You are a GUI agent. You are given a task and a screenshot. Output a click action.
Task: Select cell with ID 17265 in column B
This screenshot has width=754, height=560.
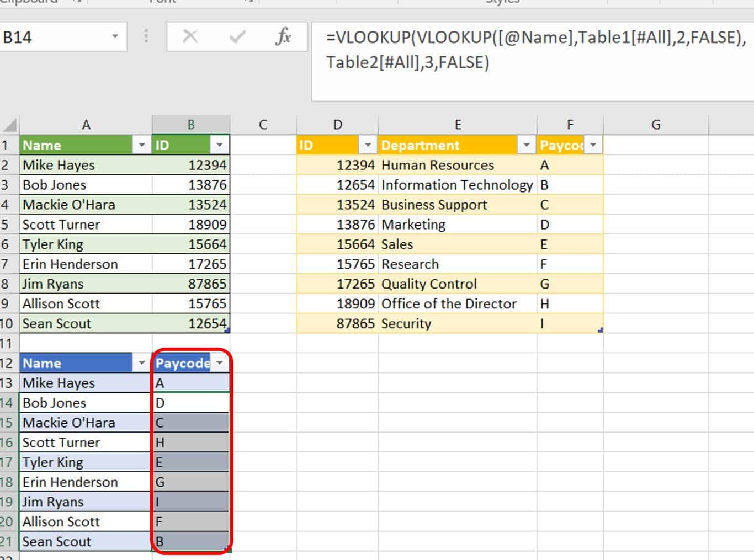191,264
